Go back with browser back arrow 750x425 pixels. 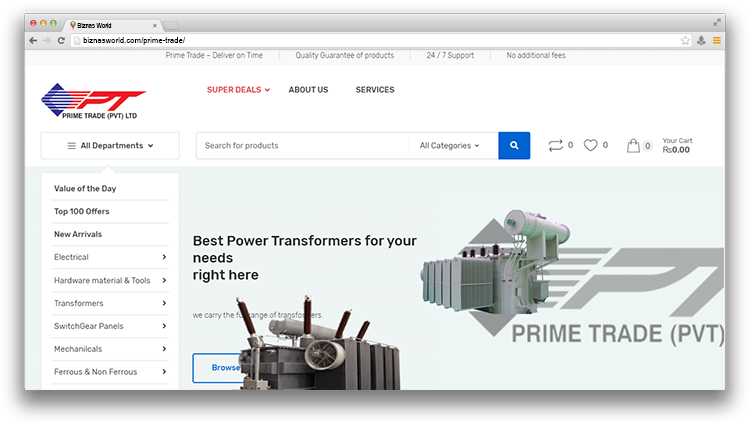33,41
